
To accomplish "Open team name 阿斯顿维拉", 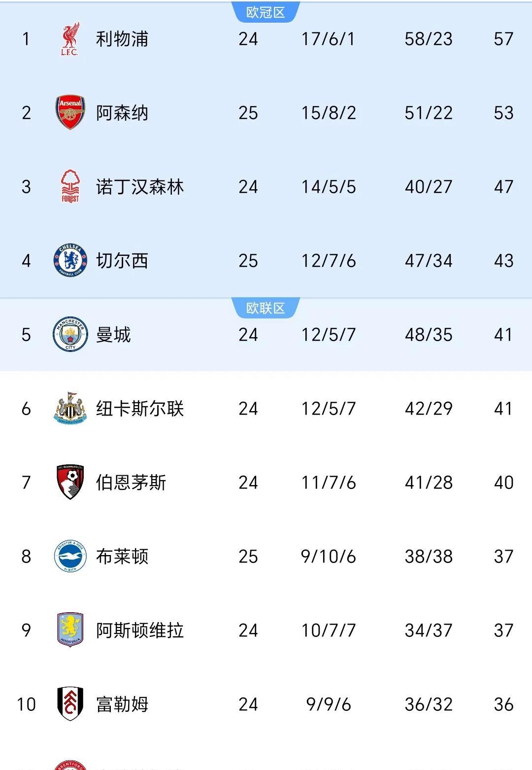I will coord(140,630).
